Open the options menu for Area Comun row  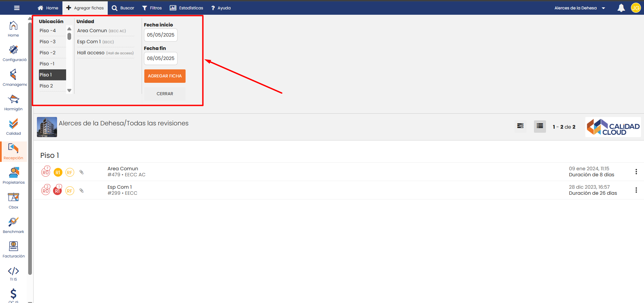click(x=636, y=172)
